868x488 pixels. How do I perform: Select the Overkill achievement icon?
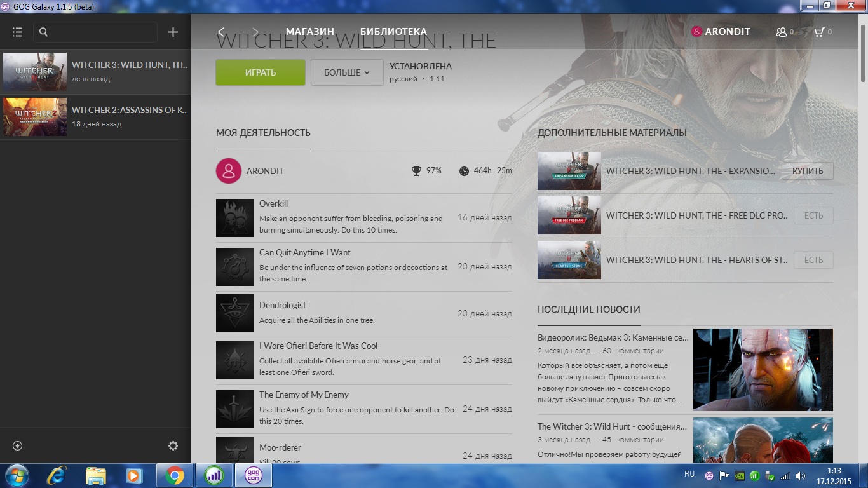(235, 218)
